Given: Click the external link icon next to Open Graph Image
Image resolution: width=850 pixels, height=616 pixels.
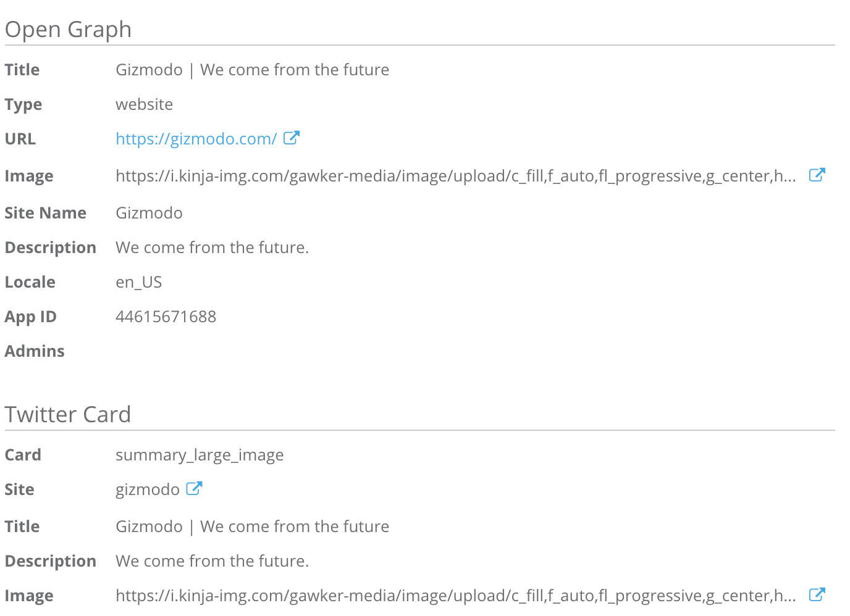Looking at the screenshot, I should [x=817, y=175].
